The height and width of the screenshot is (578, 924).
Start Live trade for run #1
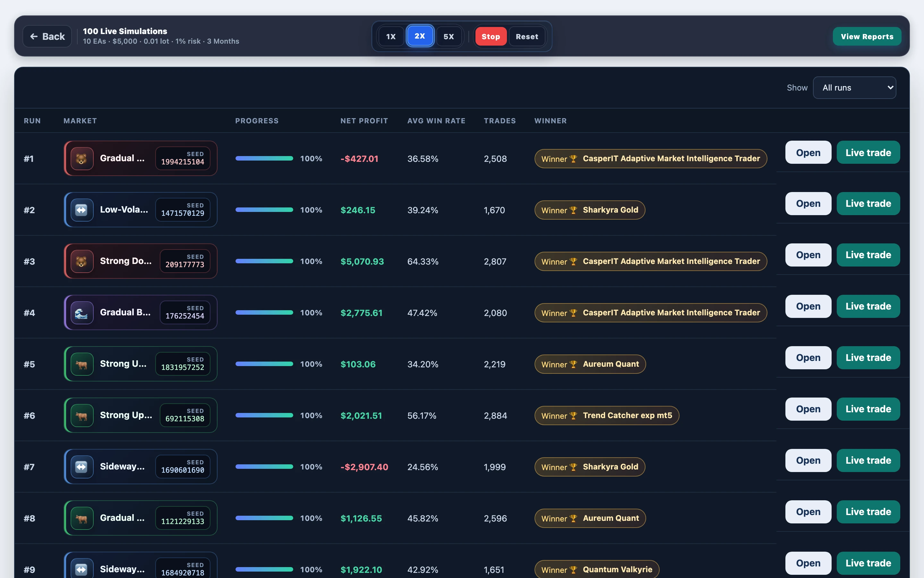pyautogui.click(x=868, y=153)
